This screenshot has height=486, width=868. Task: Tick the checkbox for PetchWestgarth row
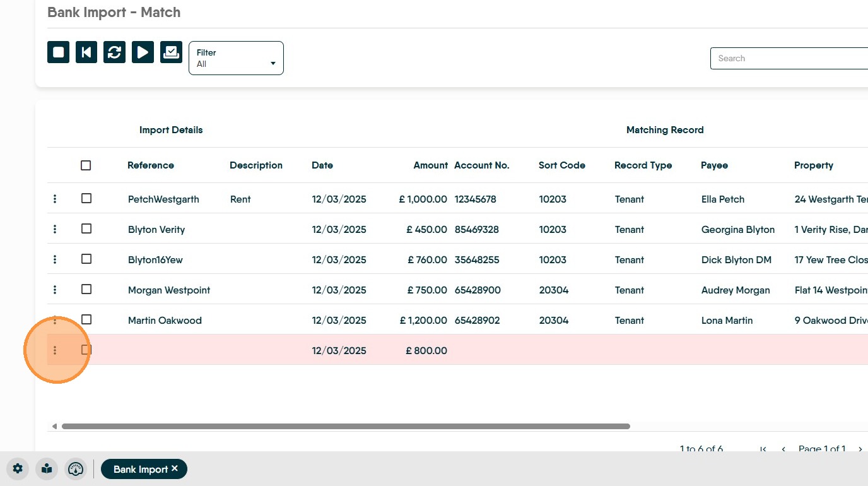[x=86, y=199]
